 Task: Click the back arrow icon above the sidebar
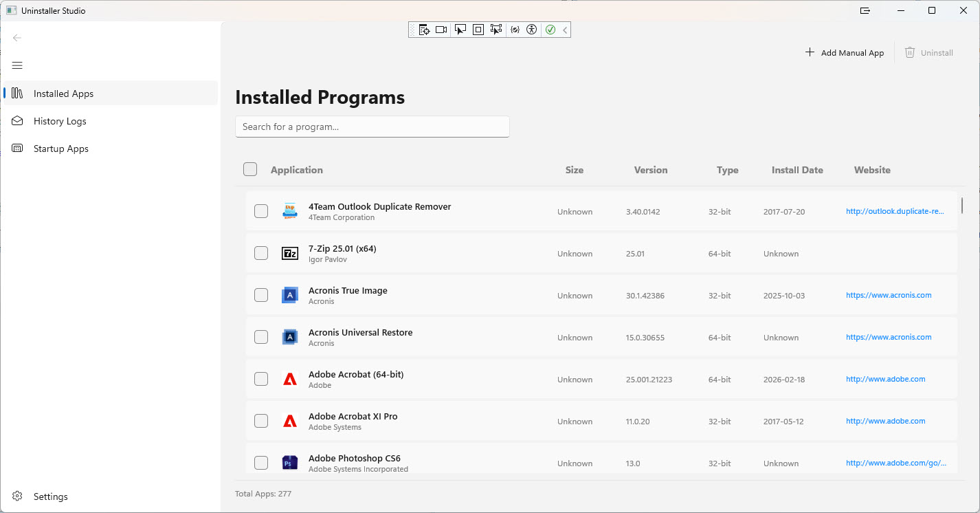click(17, 38)
